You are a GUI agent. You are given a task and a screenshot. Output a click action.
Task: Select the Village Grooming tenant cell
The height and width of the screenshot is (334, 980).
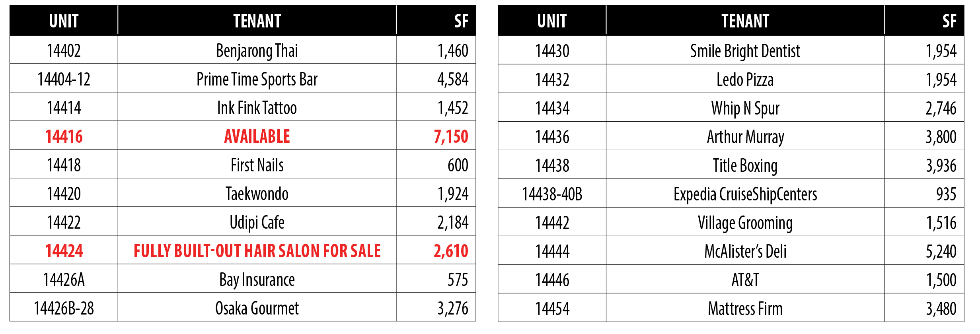tap(745, 223)
